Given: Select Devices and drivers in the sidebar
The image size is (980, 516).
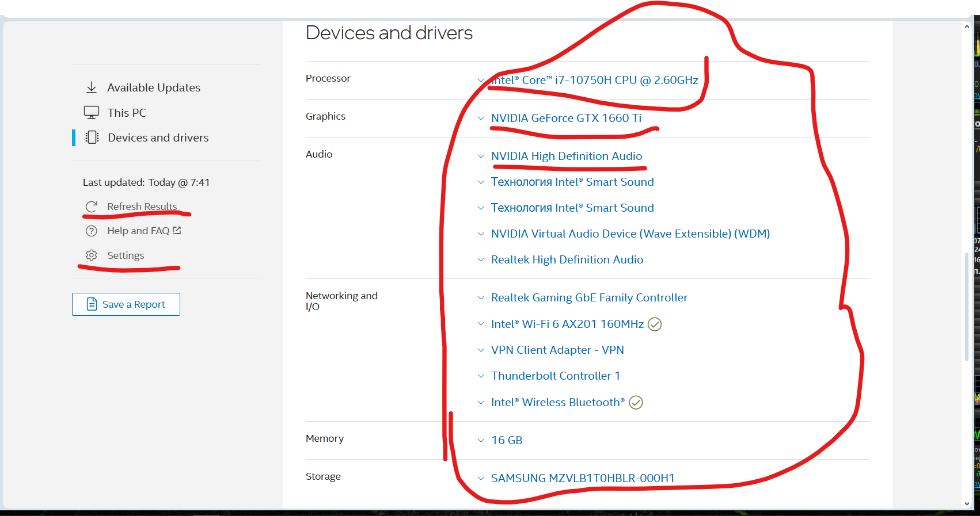Looking at the screenshot, I should tap(158, 137).
